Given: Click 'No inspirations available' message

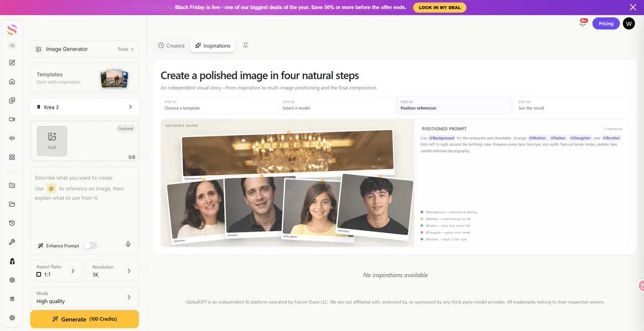Looking at the screenshot, I should [395, 275].
